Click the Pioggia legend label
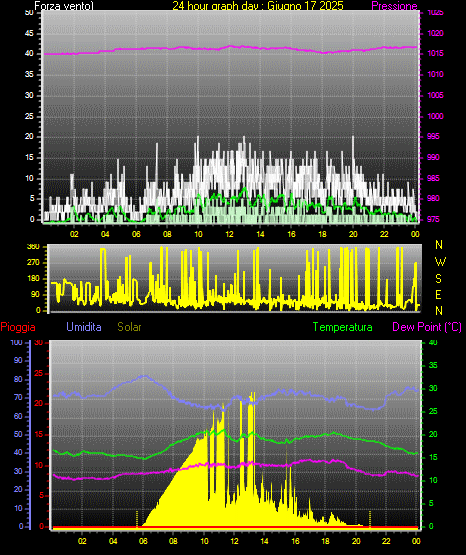 point(18,327)
